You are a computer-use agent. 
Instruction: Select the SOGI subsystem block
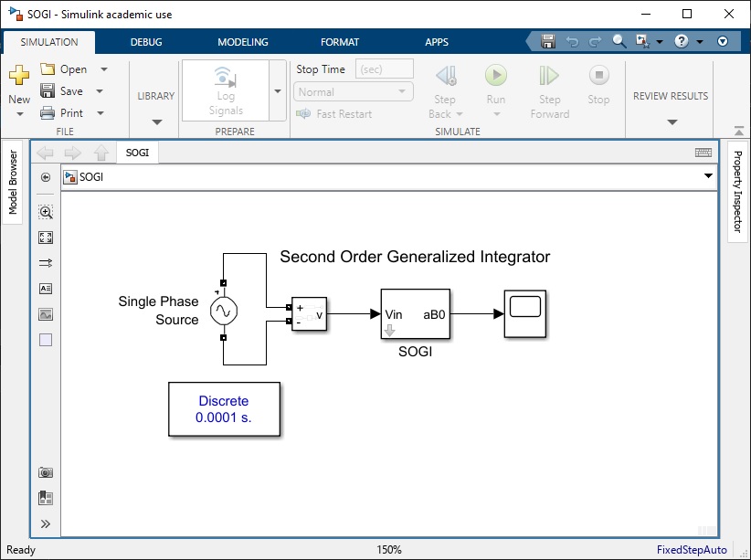click(x=415, y=313)
